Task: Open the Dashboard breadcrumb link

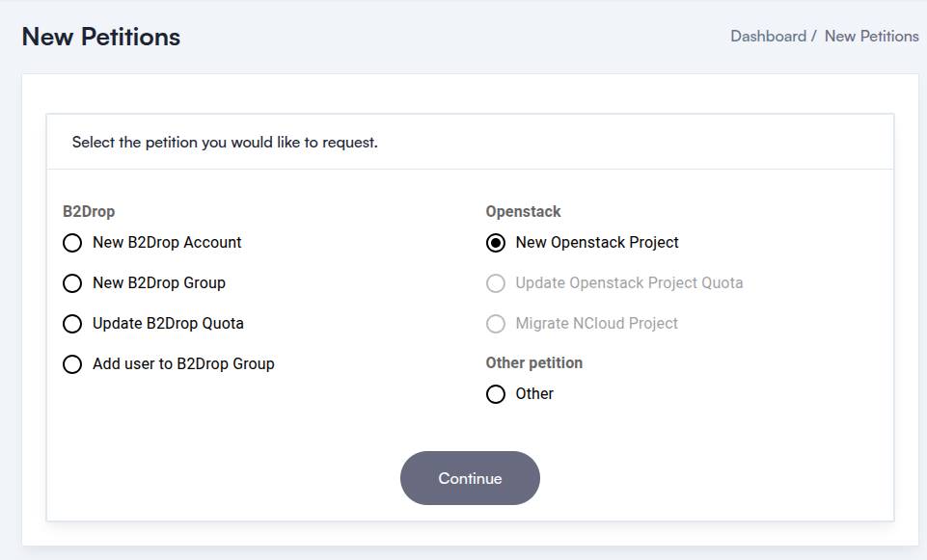Action: (768, 36)
